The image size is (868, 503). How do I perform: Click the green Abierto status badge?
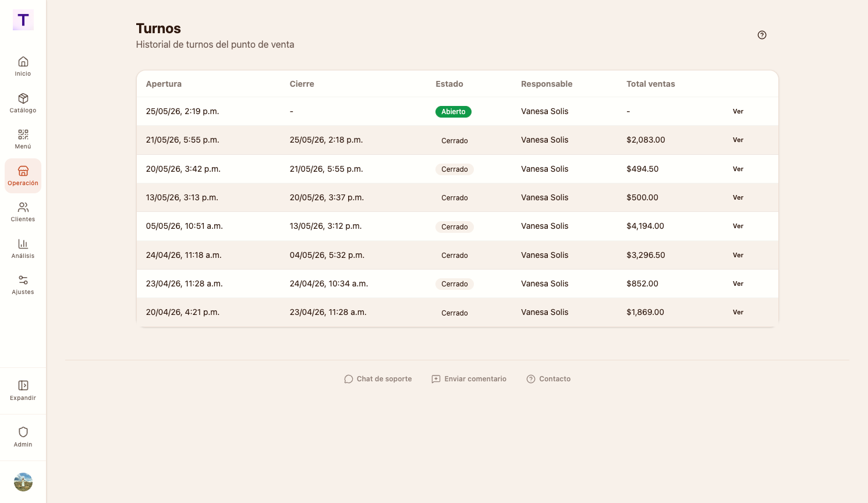[454, 112]
